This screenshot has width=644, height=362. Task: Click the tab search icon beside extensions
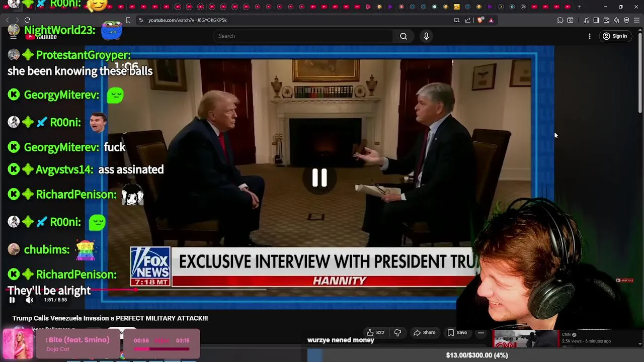tap(570, 20)
